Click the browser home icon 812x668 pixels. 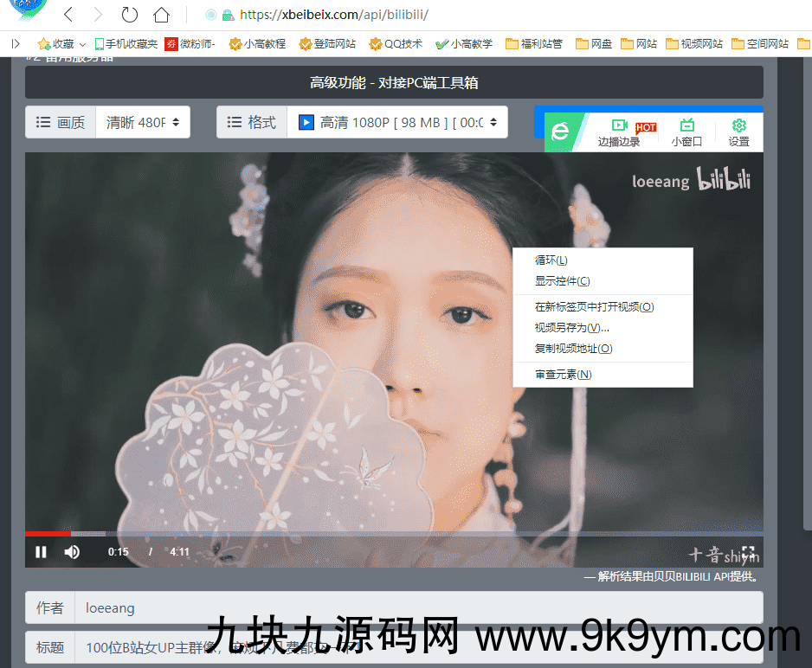pos(160,14)
